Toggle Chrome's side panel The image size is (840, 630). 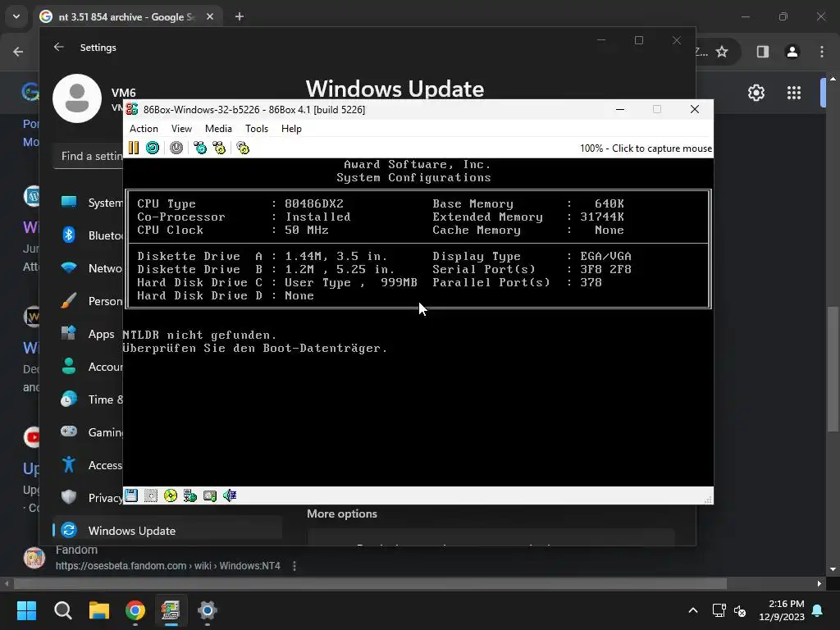pyautogui.click(x=762, y=52)
